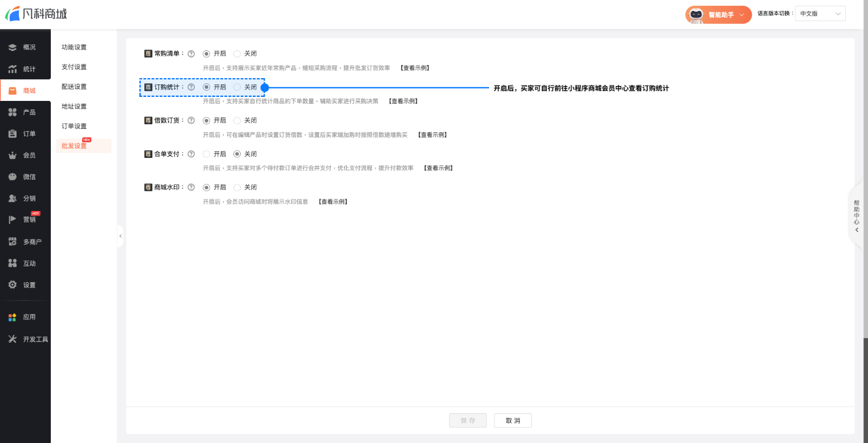Click the 取消 cancel button
Image resolution: width=868 pixels, height=443 pixels.
pos(513,421)
